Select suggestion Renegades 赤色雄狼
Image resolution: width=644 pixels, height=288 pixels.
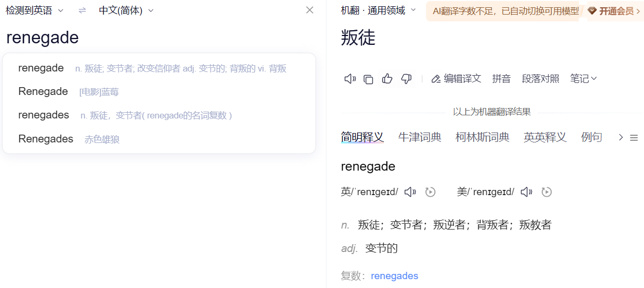point(159,139)
